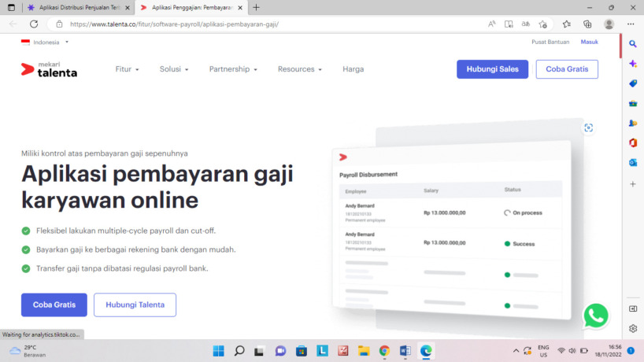Show hidden system tray icons chevron
Image resolution: width=644 pixels, height=362 pixels.
point(516,351)
